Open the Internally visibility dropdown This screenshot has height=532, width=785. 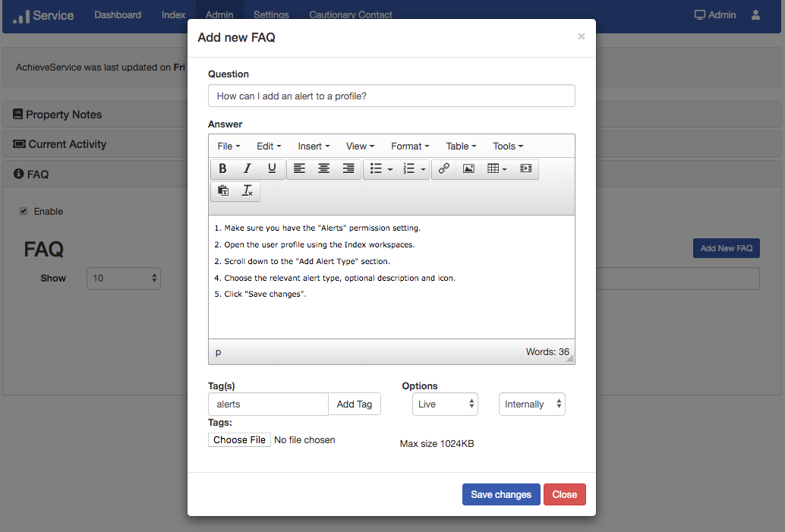pos(531,405)
